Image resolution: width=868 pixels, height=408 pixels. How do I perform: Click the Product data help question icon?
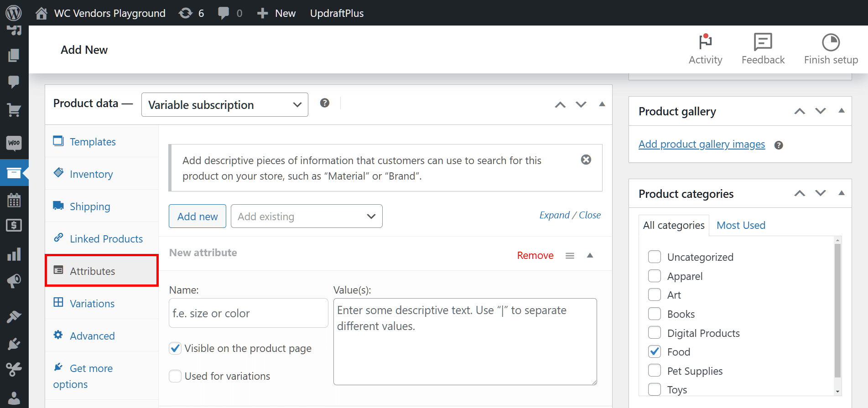point(325,103)
